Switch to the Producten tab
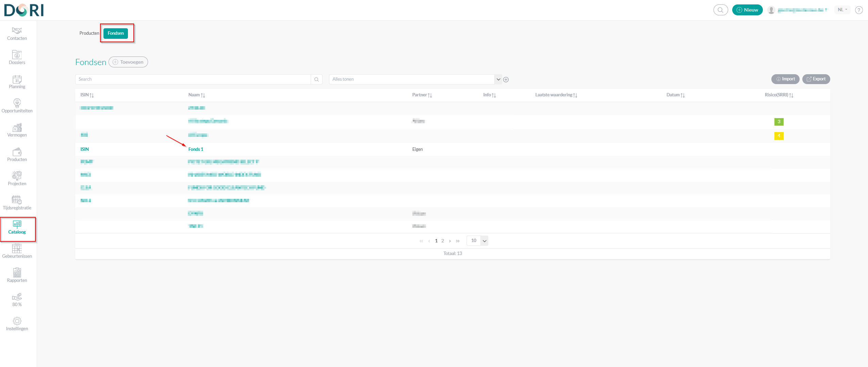This screenshot has width=868, height=367. [x=89, y=33]
